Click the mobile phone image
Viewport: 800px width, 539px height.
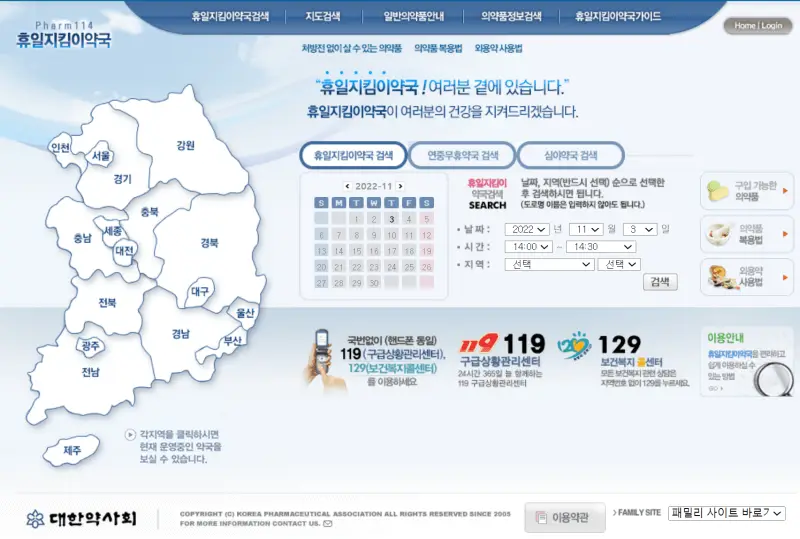323,360
